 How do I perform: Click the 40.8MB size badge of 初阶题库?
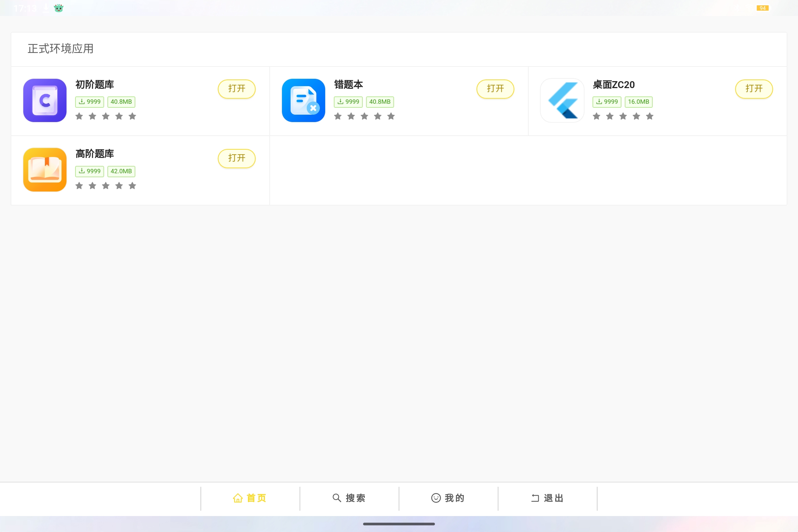(121, 102)
